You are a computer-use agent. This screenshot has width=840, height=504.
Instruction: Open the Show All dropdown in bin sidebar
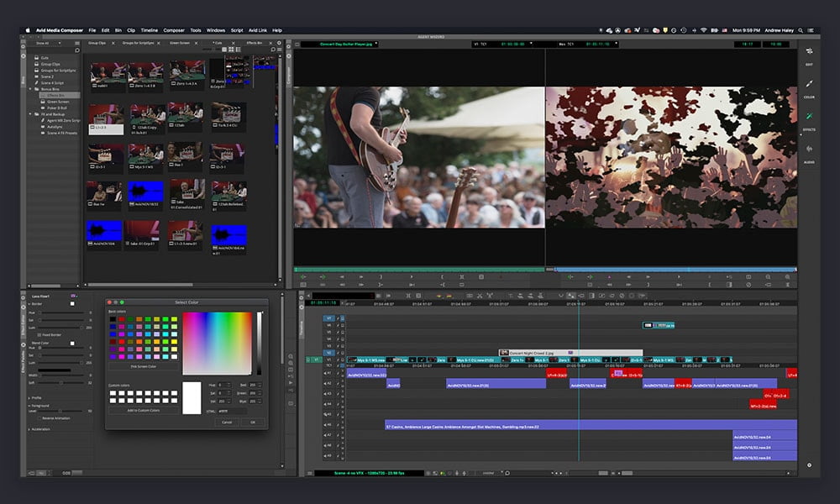(48, 43)
